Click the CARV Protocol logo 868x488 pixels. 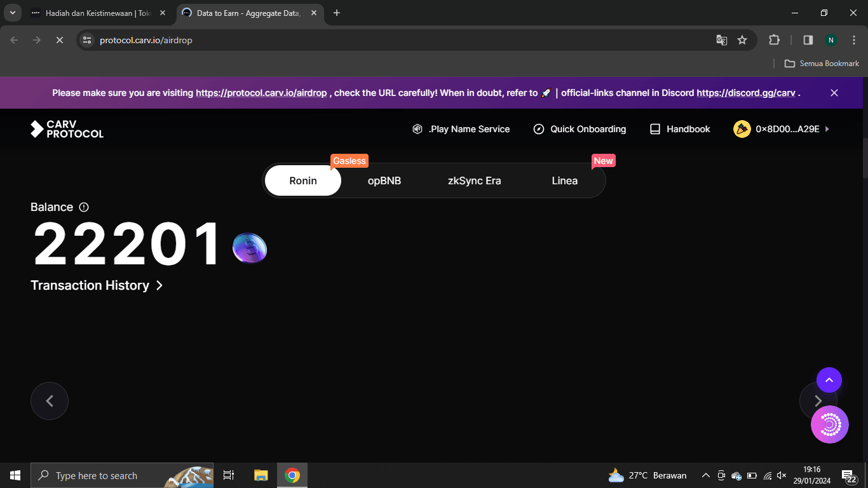click(x=67, y=129)
